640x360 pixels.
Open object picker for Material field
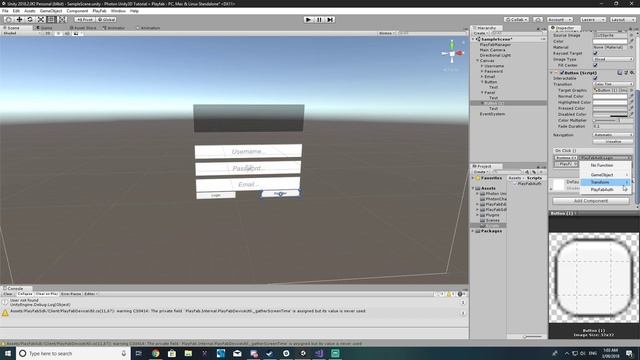(631, 47)
